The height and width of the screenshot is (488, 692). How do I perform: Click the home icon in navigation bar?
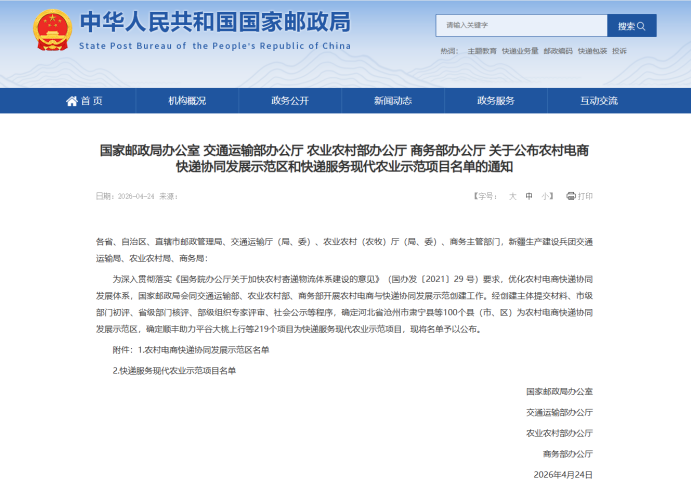coord(71,101)
